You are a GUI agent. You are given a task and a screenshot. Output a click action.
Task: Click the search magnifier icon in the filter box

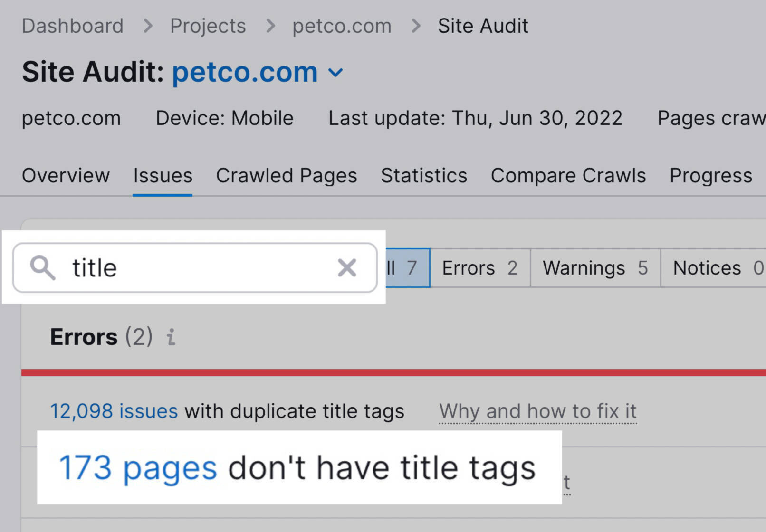pyautogui.click(x=44, y=268)
